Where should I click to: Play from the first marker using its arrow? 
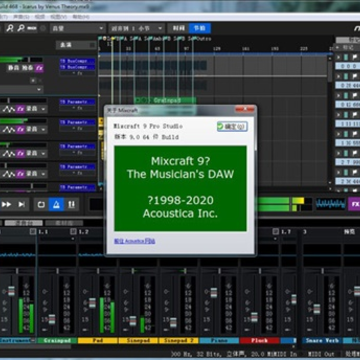[x=338, y=57]
